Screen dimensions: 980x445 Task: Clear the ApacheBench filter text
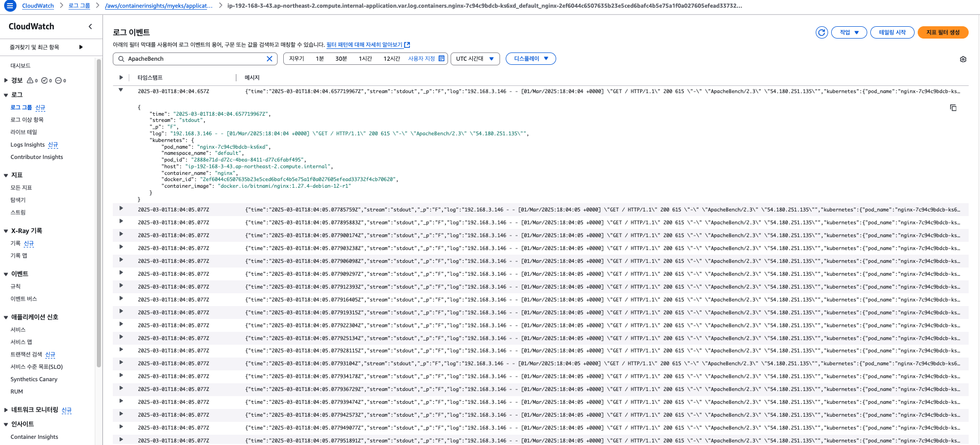coord(269,59)
